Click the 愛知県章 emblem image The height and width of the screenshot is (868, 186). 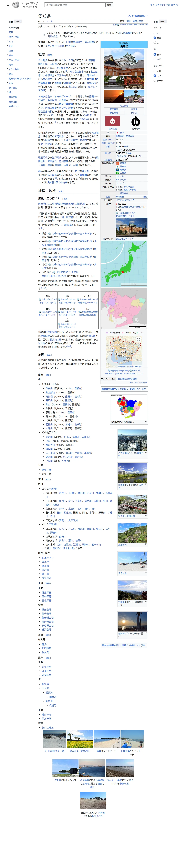coord(136,121)
